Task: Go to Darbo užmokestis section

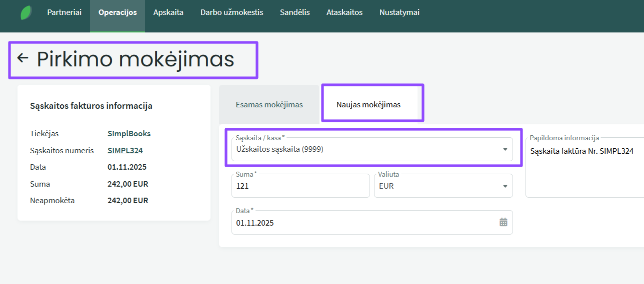Action: click(x=231, y=12)
